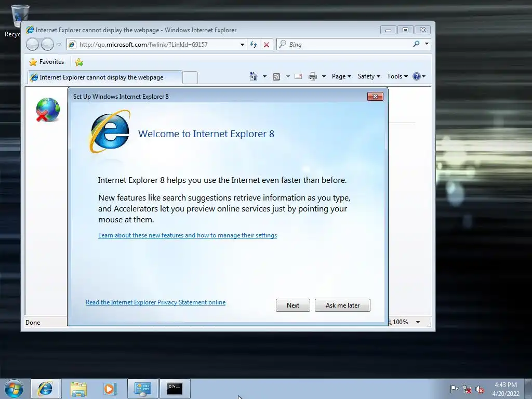Open Windows Explorer from the taskbar
Image resolution: width=532 pixels, height=399 pixels.
(x=78, y=389)
